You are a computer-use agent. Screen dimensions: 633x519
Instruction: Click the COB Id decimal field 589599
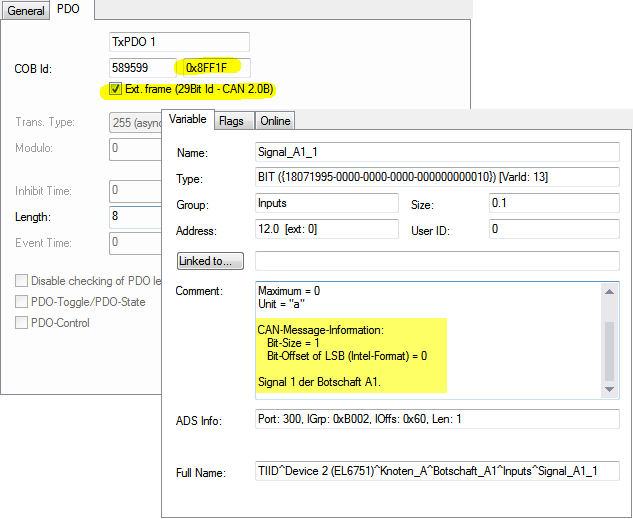coord(143,68)
